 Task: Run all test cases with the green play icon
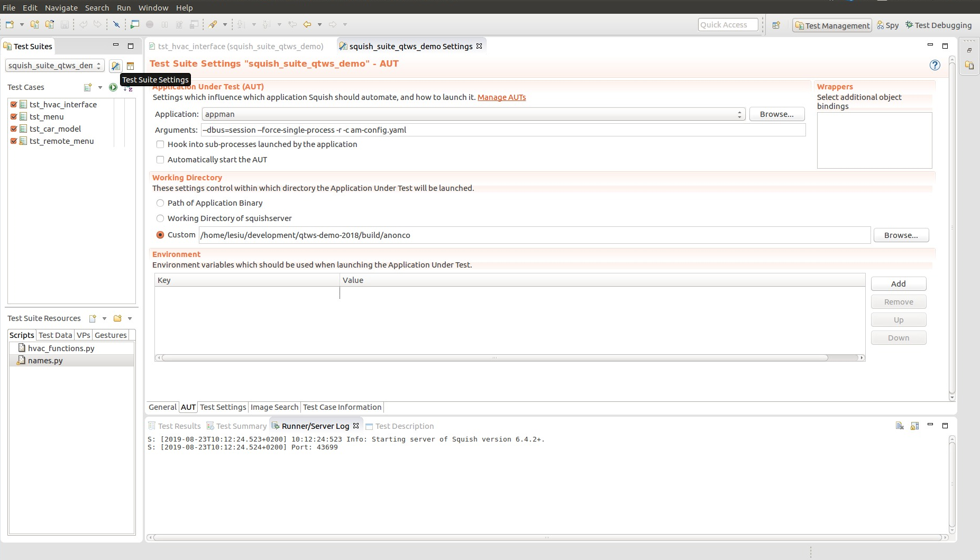point(113,87)
